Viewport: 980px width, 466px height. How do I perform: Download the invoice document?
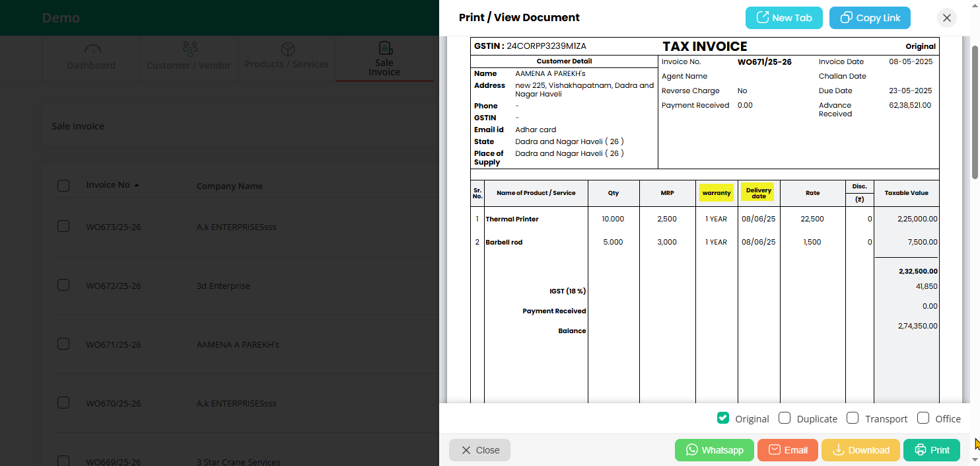coord(860,450)
